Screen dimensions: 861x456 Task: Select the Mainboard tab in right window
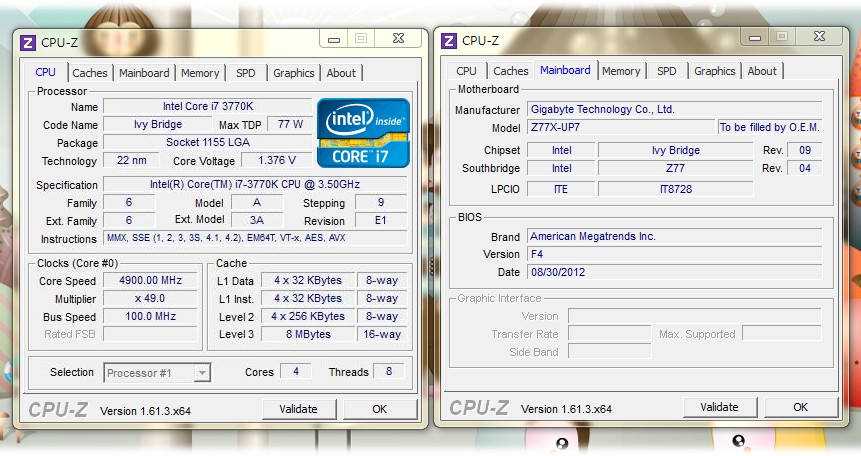[x=565, y=70]
